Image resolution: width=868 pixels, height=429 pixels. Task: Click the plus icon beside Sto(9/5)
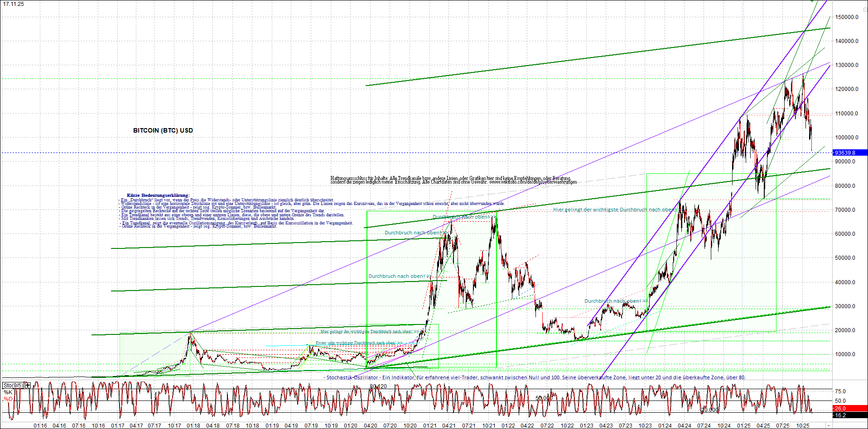click(x=27, y=385)
